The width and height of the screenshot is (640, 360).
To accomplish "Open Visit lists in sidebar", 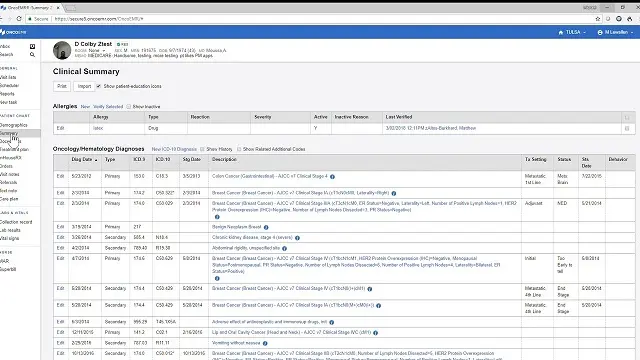I will [8, 77].
